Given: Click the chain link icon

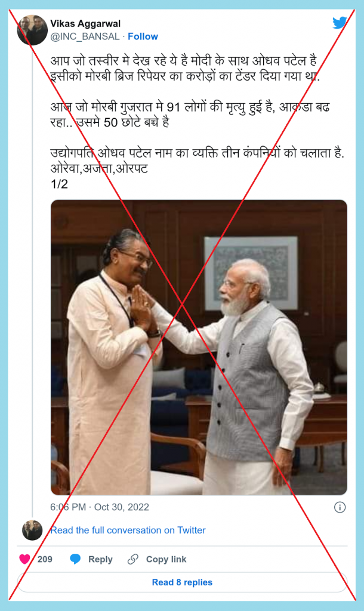Looking at the screenshot, I should [133, 559].
